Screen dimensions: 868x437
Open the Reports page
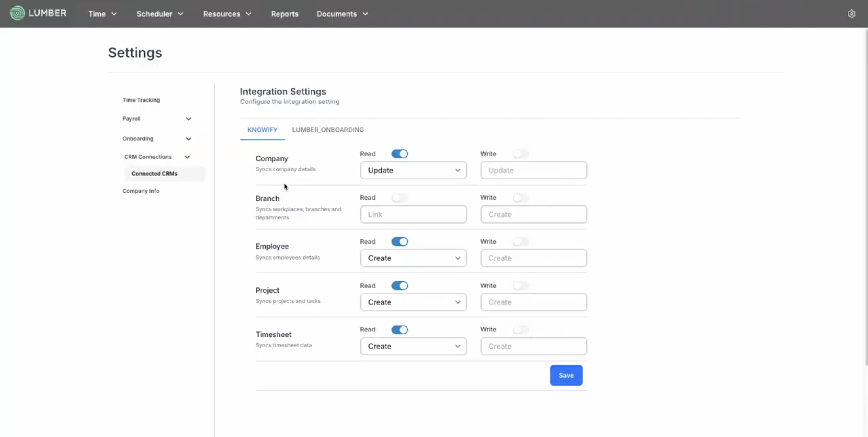[x=285, y=14]
